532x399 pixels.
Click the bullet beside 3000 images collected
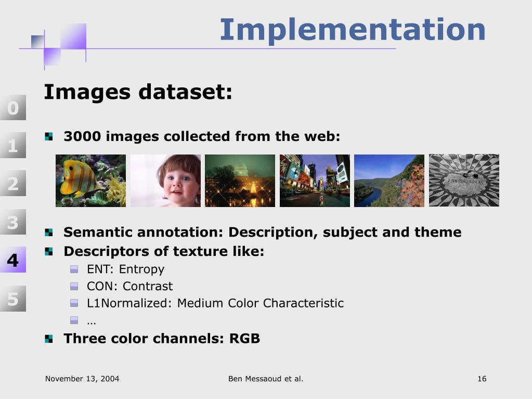(x=49, y=137)
